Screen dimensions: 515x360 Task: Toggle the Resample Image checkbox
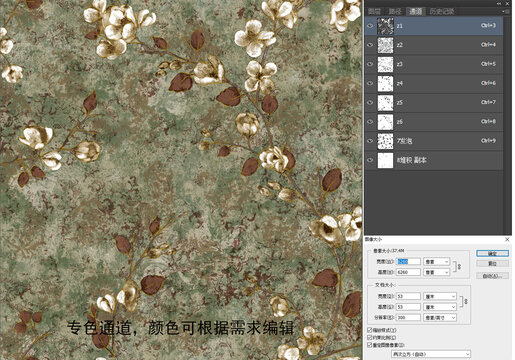click(x=370, y=345)
